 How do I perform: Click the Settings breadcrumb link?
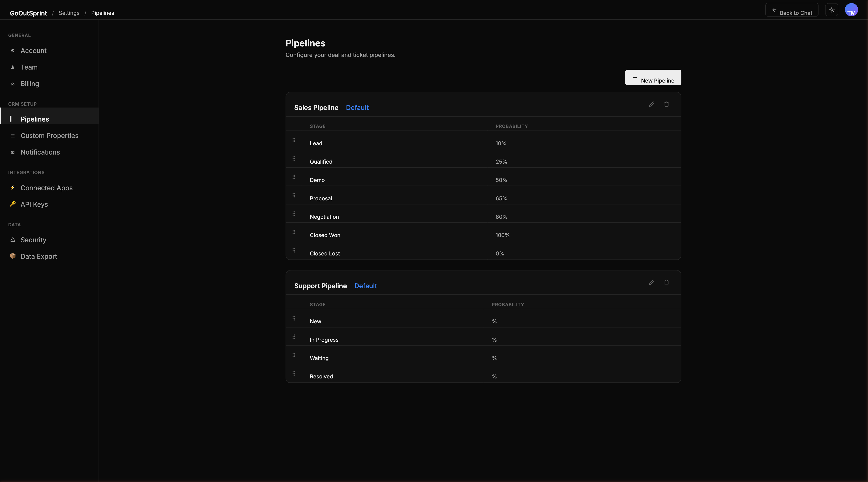(x=69, y=13)
